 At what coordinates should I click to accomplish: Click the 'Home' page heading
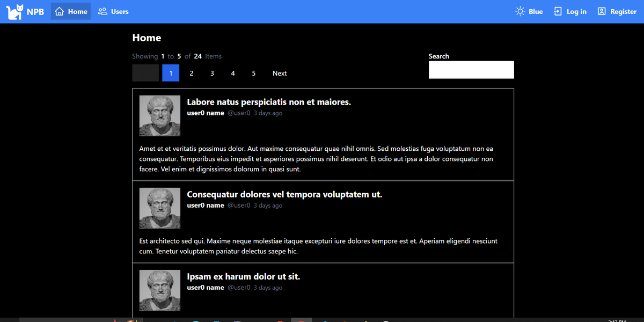coord(147,38)
